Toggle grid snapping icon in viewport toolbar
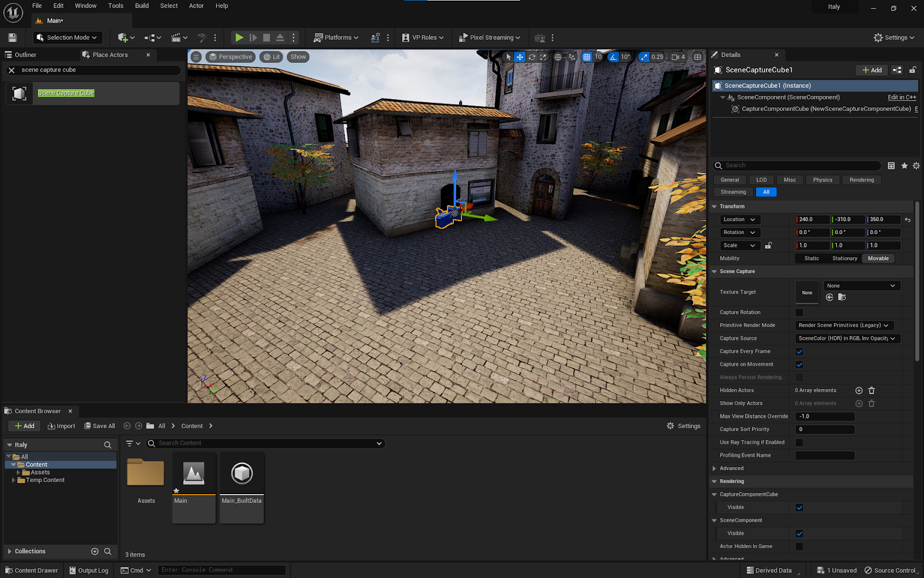924x578 pixels. click(x=587, y=57)
